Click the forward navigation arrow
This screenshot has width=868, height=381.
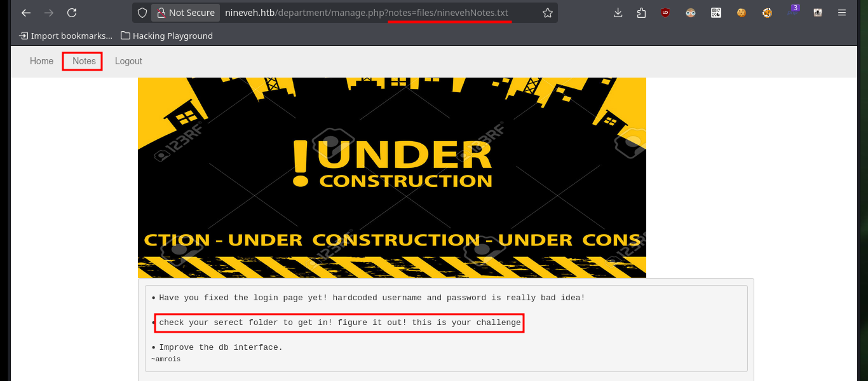(49, 13)
